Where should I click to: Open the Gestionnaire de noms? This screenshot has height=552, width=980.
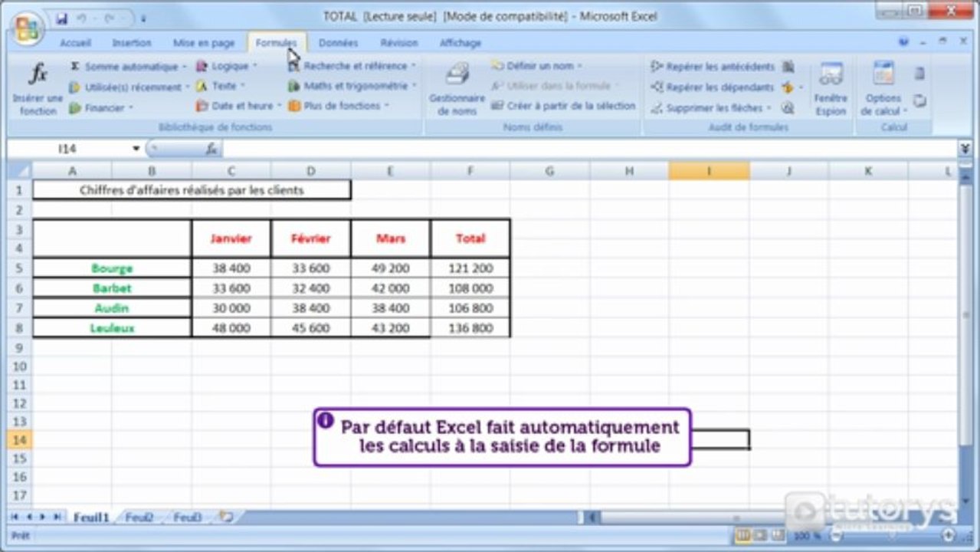pyautogui.click(x=457, y=89)
